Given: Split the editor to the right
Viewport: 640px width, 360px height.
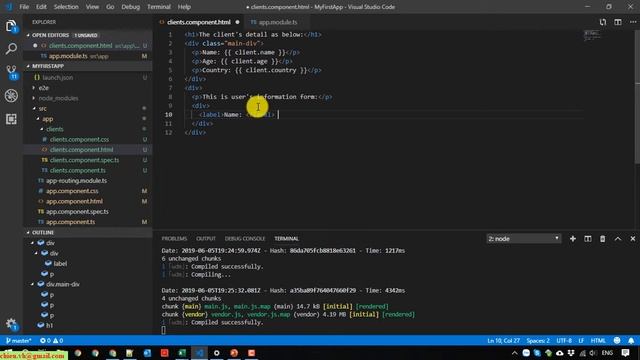Looking at the screenshot, I should click(x=618, y=22).
